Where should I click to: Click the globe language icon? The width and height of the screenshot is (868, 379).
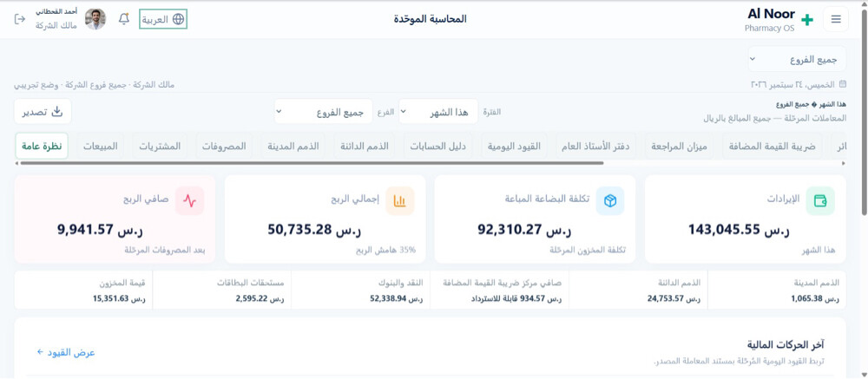178,19
